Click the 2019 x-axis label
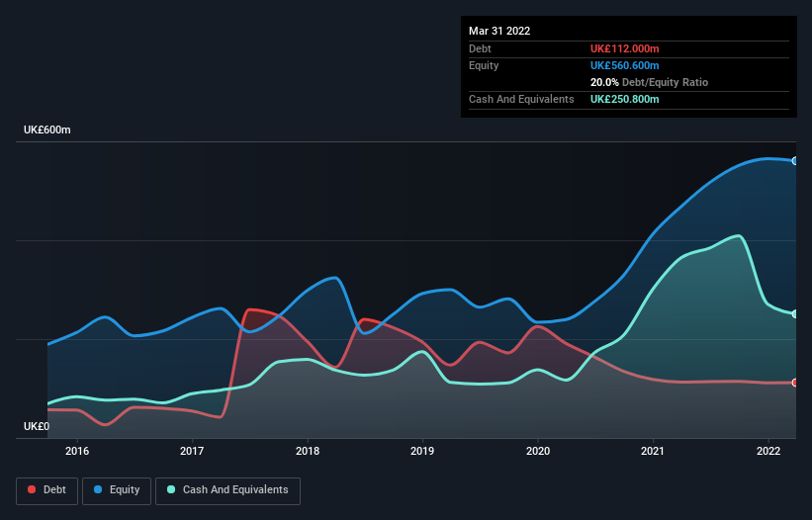The width and height of the screenshot is (812, 520). point(422,451)
